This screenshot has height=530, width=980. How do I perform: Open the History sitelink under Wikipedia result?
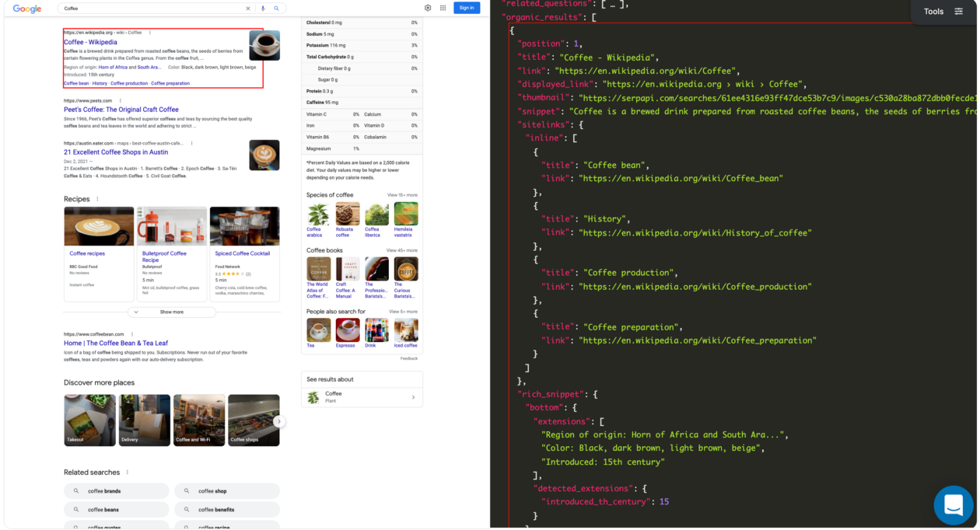coord(100,83)
